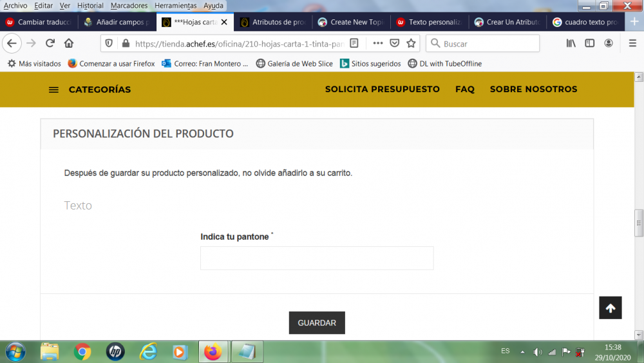Viewport: 644px width, 363px height.
Task: Click scrollbar up arrow
Action: pos(639,77)
